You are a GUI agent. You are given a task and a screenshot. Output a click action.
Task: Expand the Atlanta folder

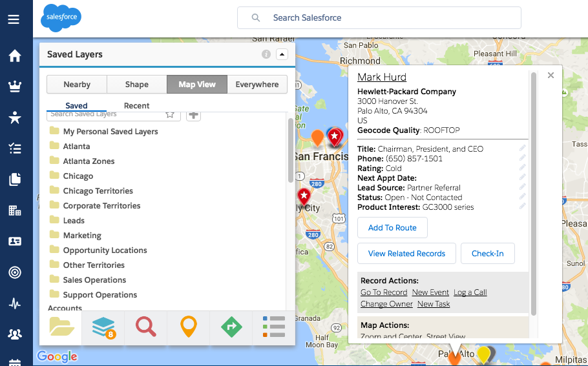(70, 146)
